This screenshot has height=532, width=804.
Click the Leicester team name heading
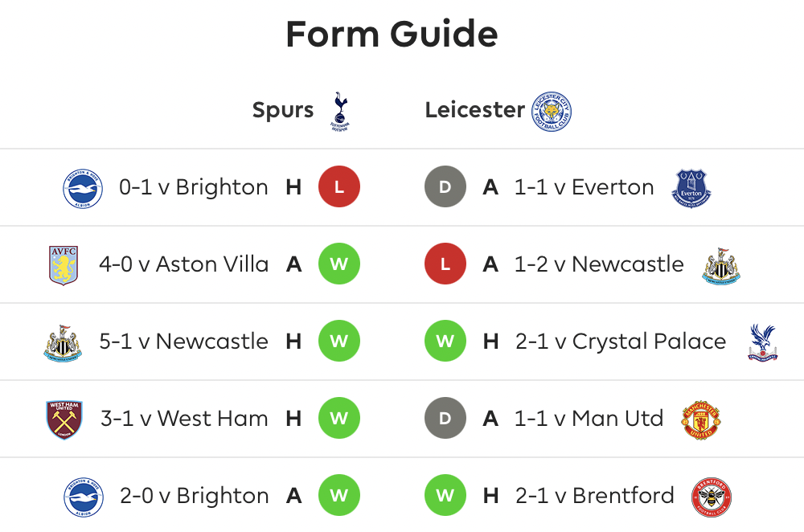tap(475, 109)
